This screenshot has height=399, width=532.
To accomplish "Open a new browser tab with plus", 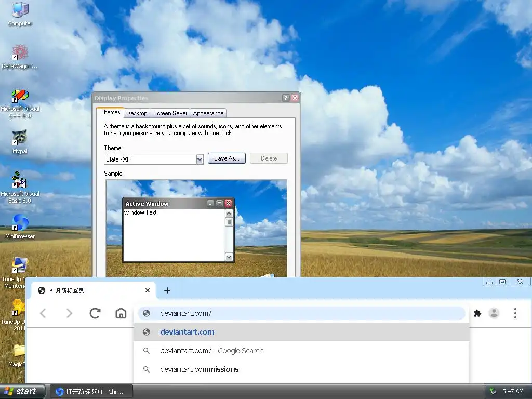I will 167,290.
